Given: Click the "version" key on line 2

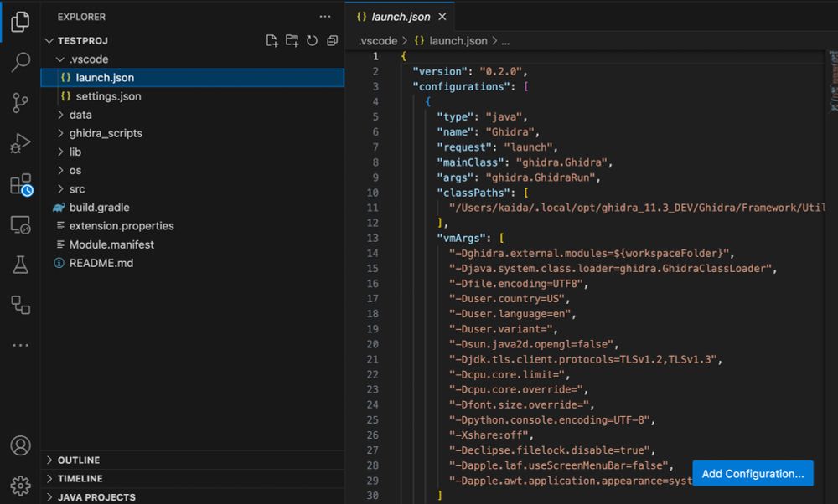Looking at the screenshot, I should pyautogui.click(x=440, y=71).
